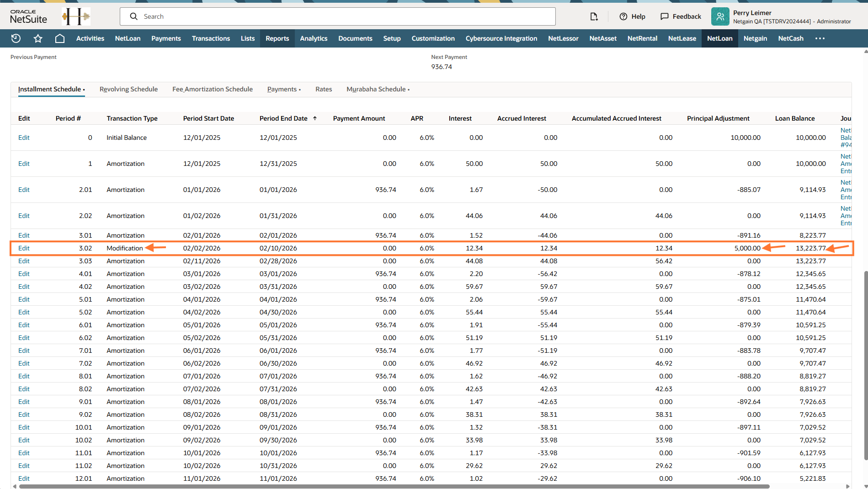Open the Reports menu
Image resolution: width=868 pixels, height=489 pixels.
tap(277, 38)
